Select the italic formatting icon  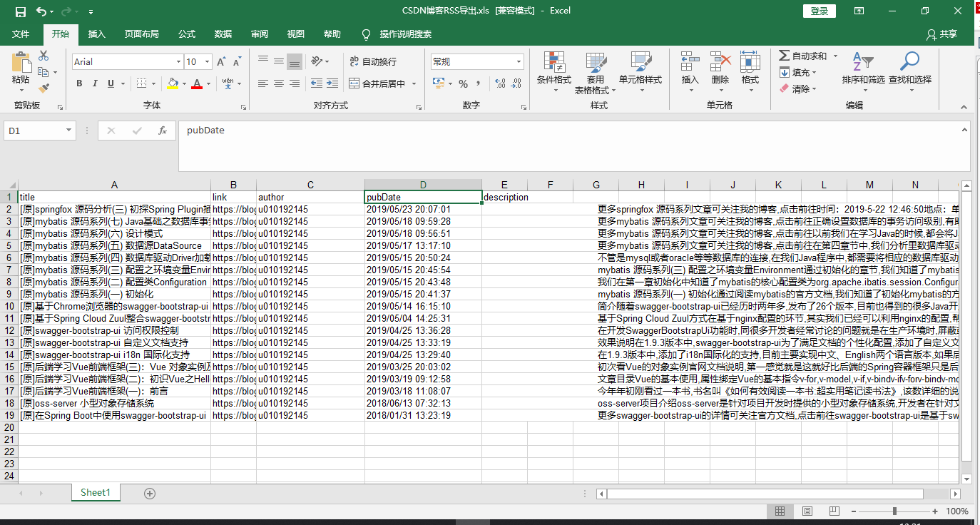coord(96,83)
